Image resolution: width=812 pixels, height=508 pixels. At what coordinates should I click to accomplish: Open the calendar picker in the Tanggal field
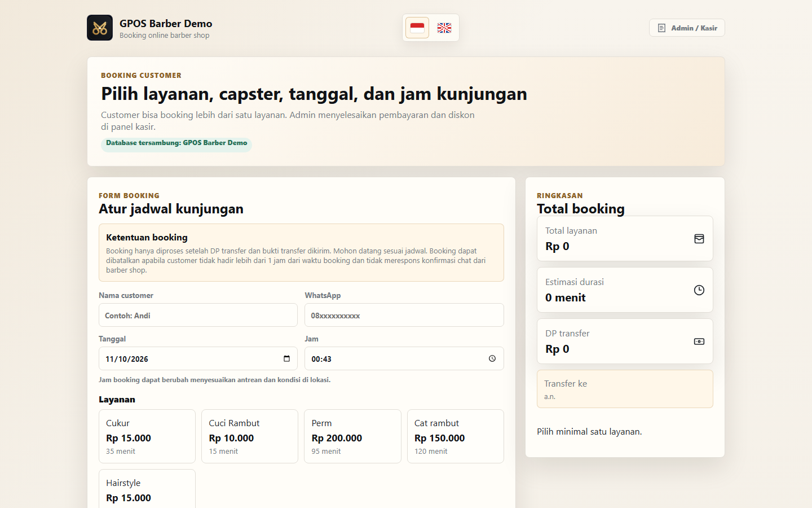click(286, 358)
